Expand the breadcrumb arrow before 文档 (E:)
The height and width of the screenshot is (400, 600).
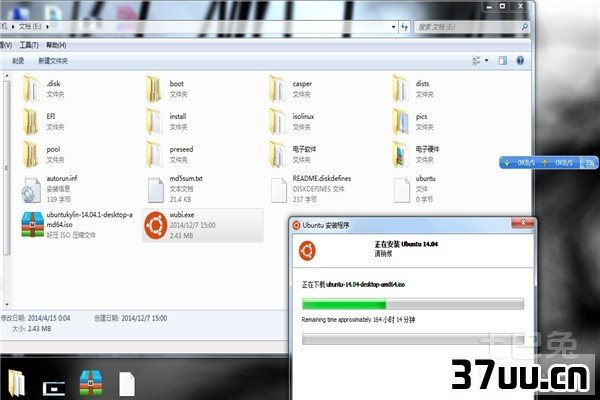[13, 27]
